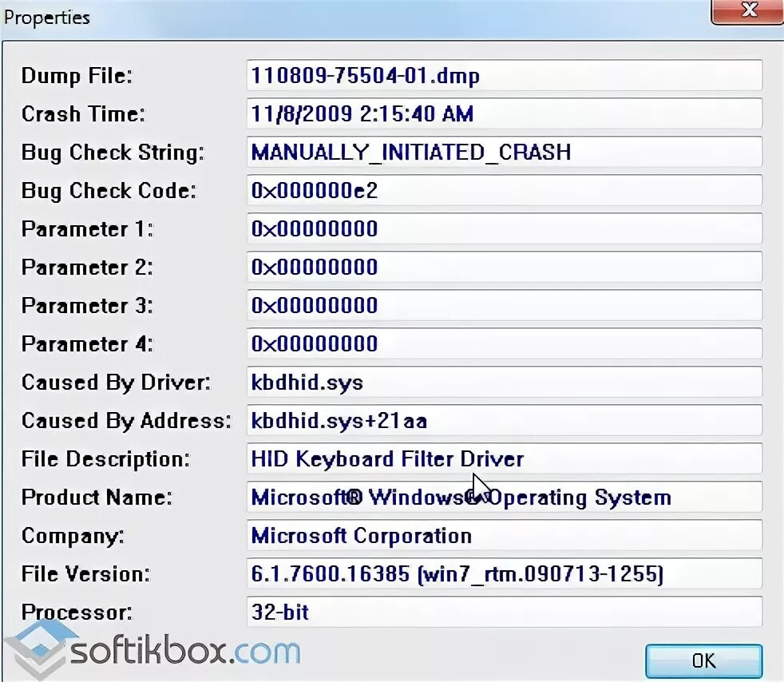Click the 'Crash Time:' label
The image size is (784, 682).
(84, 114)
